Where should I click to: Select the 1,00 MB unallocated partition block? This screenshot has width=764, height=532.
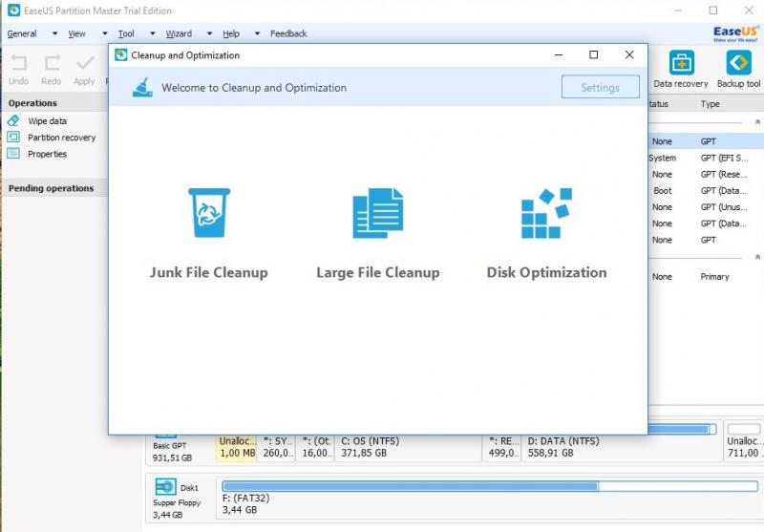pos(236,447)
